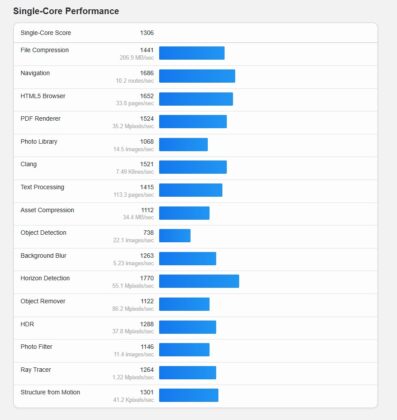Click the Ray Tracer score bar

[x=187, y=373]
